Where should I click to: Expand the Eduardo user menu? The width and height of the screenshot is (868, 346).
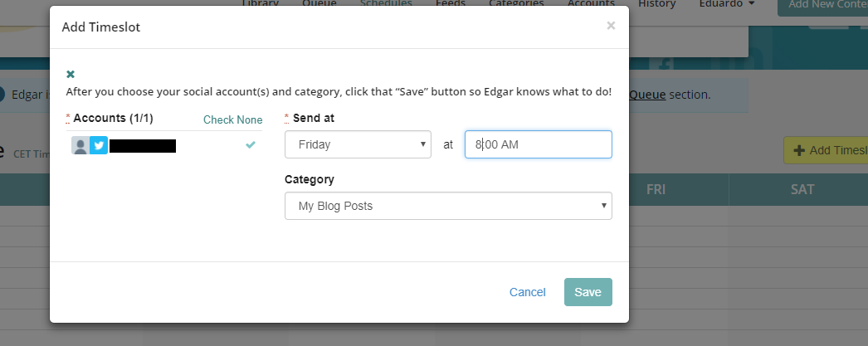point(724,4)
